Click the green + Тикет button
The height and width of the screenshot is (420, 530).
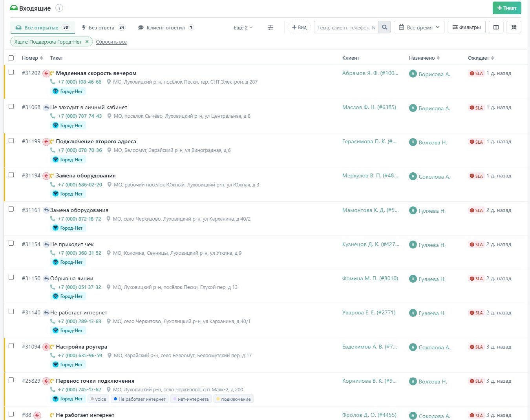pos(507,8)
